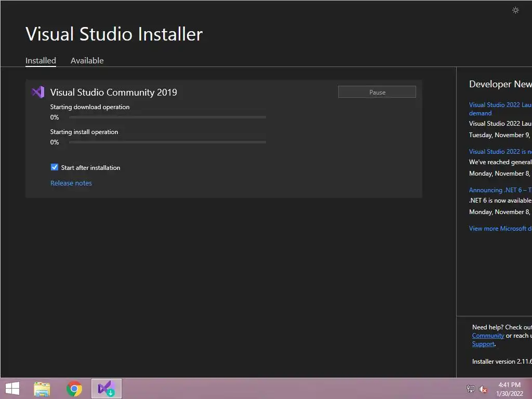Open the Release notes link
Viewport: 532px width, 399px height.
click(71, 183)
